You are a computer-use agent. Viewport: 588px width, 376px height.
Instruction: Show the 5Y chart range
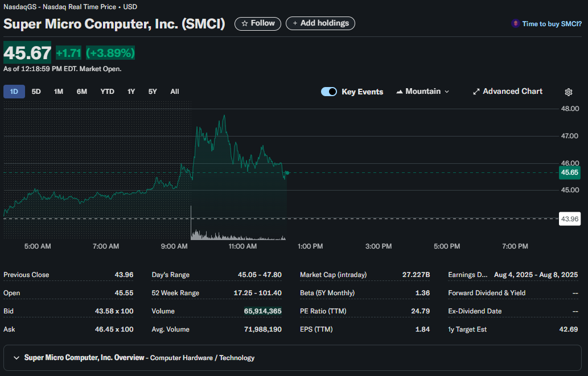(153, 92)
